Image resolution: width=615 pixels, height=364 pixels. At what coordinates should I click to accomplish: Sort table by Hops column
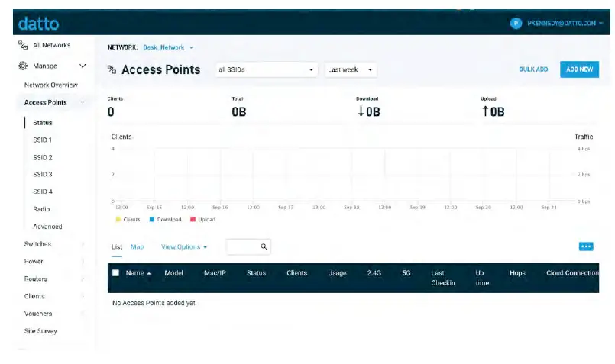coord(517,273)
